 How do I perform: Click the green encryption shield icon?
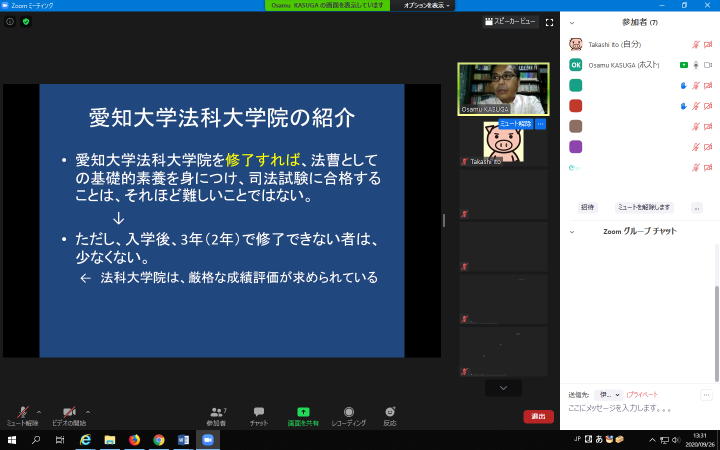coord(26,21)
